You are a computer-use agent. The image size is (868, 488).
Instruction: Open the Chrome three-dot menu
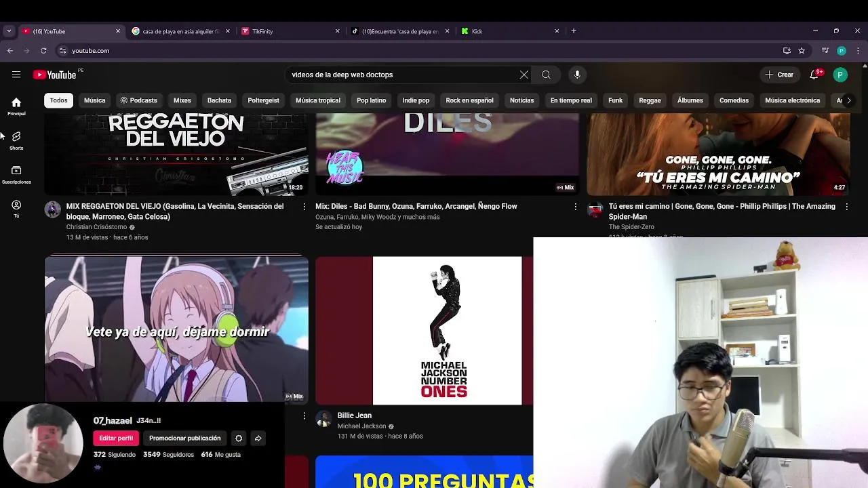[x=858, y=50]
